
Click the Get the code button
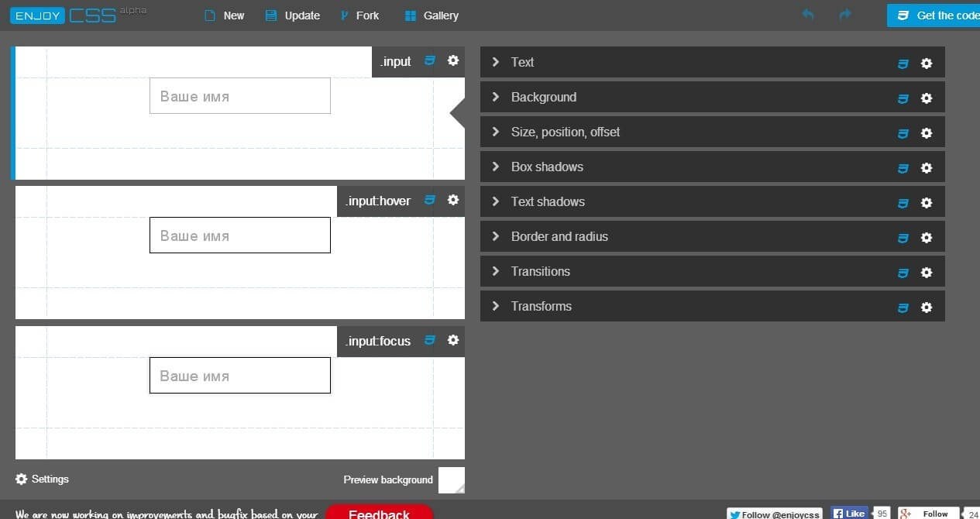934,15
